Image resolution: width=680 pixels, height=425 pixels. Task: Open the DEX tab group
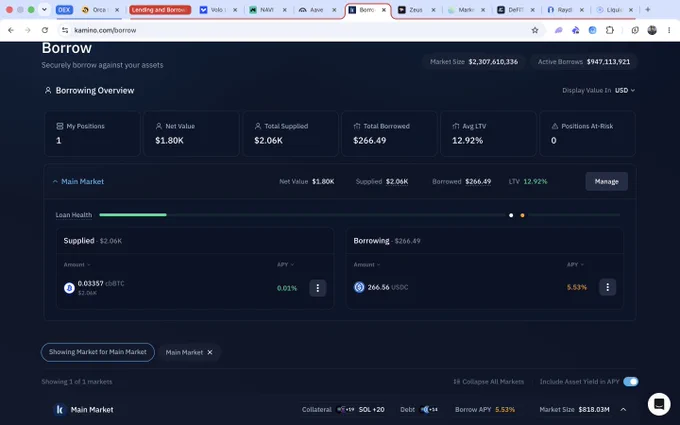pyautogui.click(x=64, y=10)
